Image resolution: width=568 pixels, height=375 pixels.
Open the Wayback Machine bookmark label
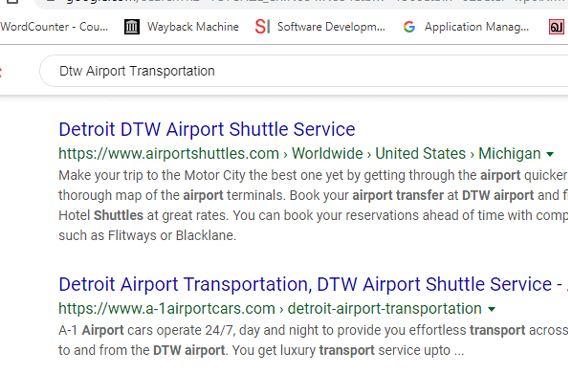[x=193, y=27]
